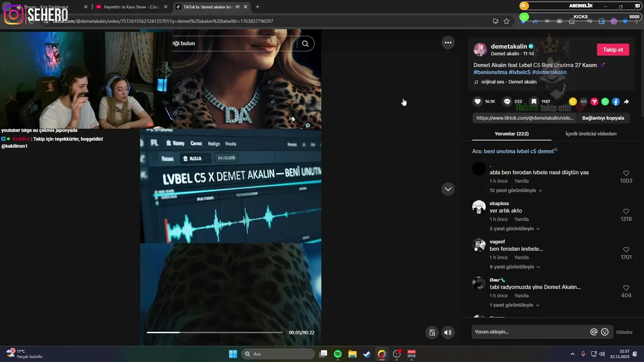
Task: Open a new browser tab
Action: tap(258, 7)
